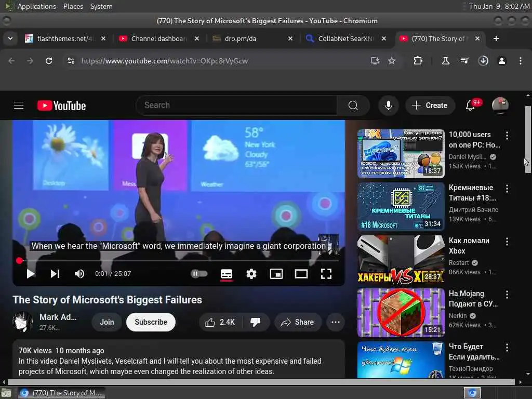View site information icon in address bar
The height and width of the screenshot is (399, 532).
click(x=71, y=61)
